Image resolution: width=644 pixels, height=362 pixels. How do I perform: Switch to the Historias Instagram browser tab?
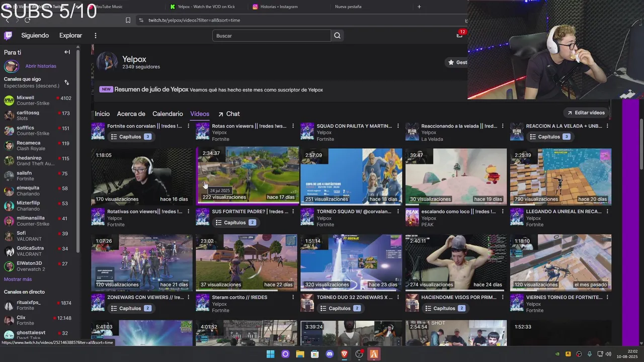pyautogui.click(x=279, y=7)
